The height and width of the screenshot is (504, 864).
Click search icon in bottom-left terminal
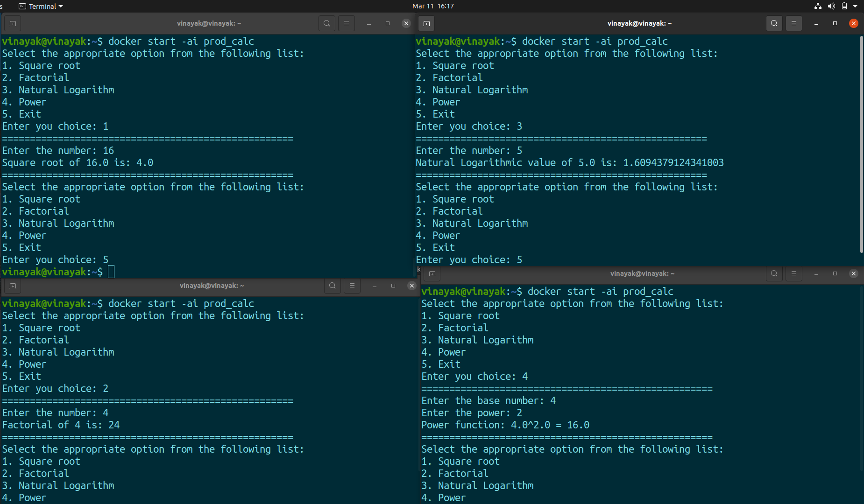click(x=333, y=286)
